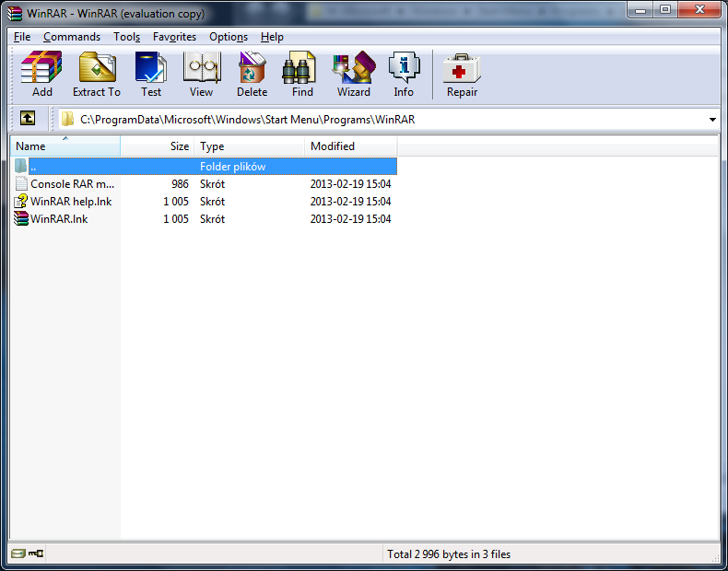This screenshot has width=728, height=571.
Task: Click the WinRAR title bar application icon
Action: (x=15, y=14)
